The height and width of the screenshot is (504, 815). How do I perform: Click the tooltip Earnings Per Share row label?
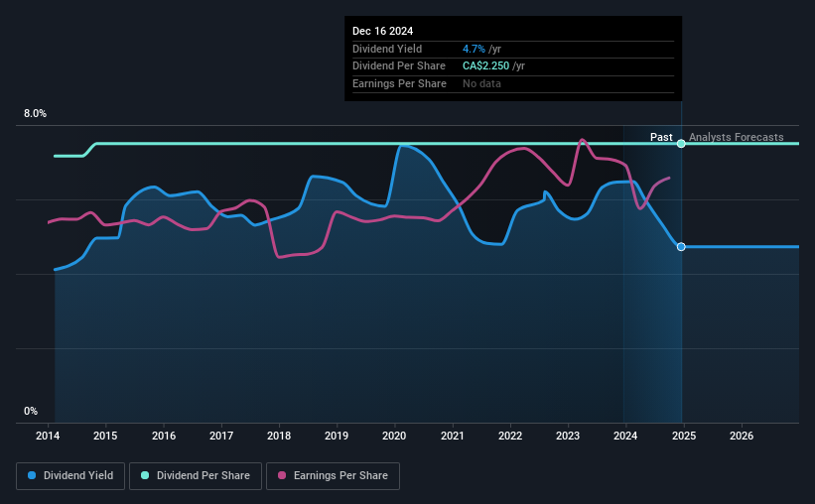(x=399, y=83)
